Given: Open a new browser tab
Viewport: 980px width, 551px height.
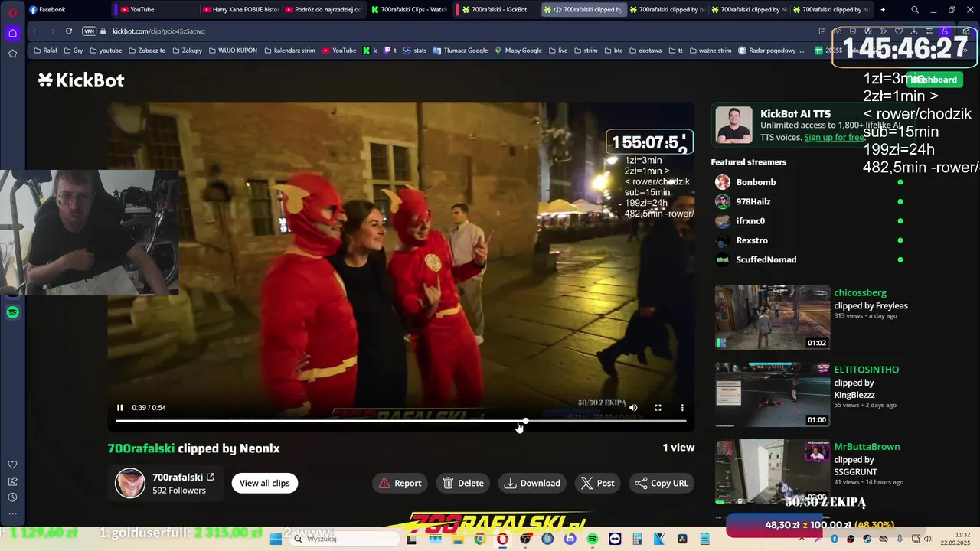Looking at the screenshot, I should pos(883,10).
